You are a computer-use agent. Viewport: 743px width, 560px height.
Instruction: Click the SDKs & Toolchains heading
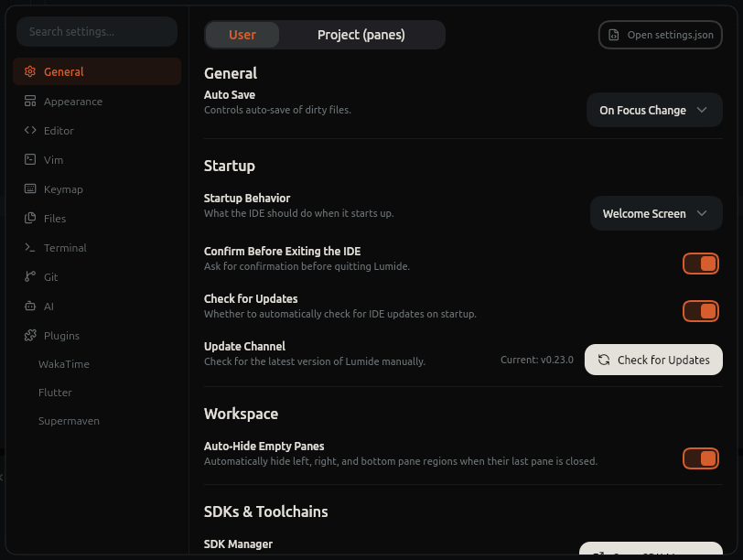[x=266, y=512]
